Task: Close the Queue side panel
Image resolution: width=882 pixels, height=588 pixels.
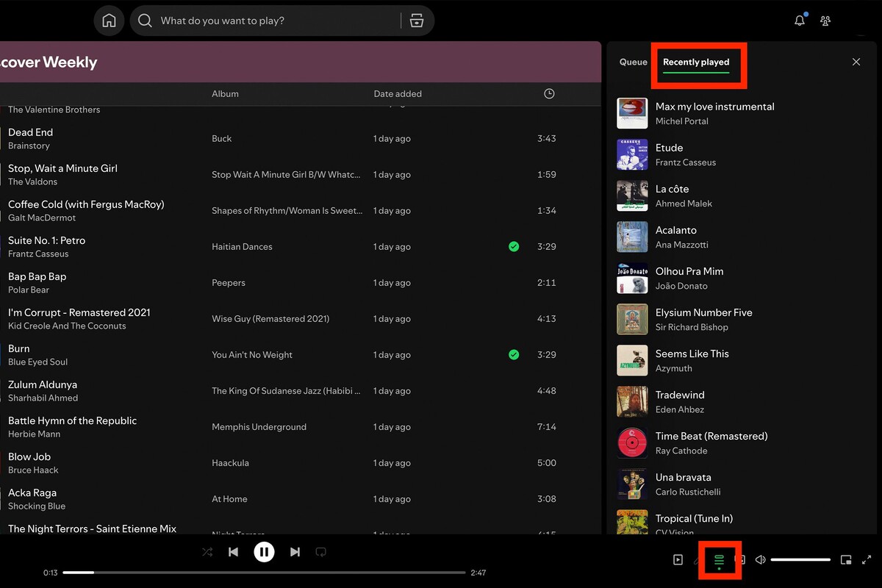Action: (856, 62)
